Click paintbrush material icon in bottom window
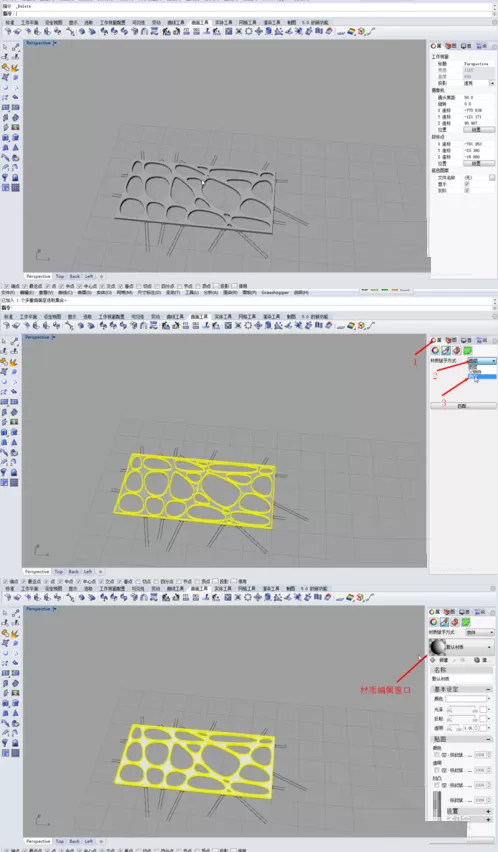 tap(445, 622)
